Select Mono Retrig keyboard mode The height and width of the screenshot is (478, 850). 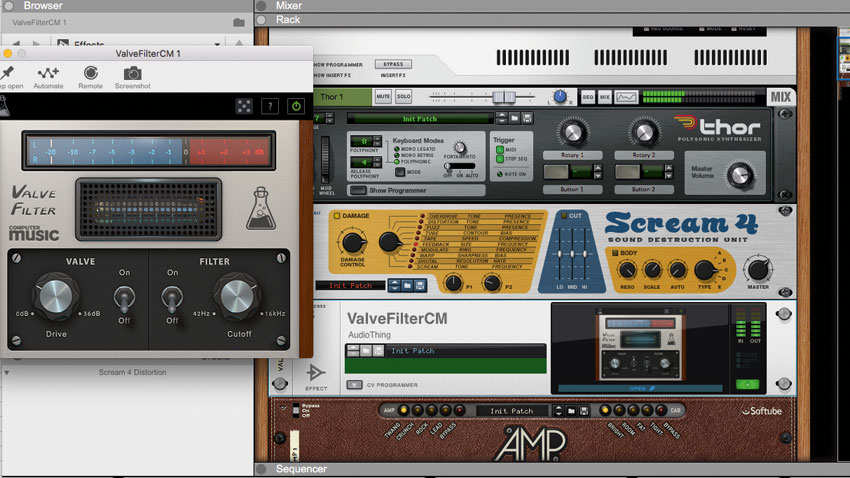(x=396, y=155)
